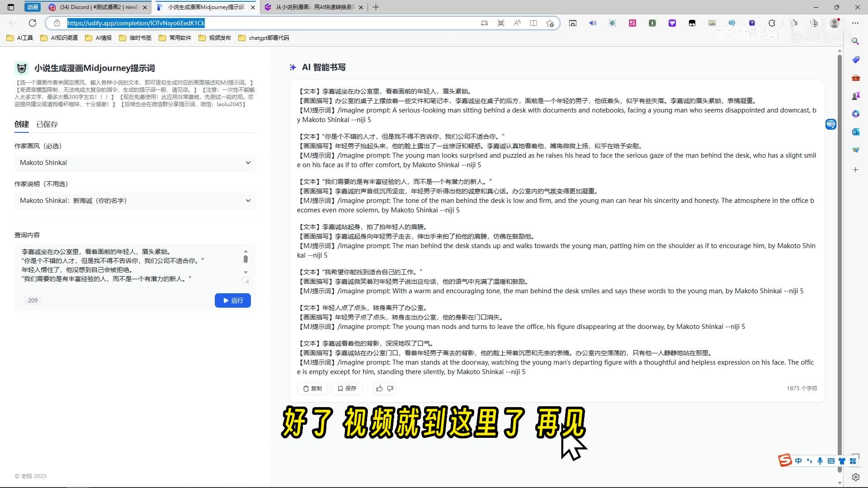Click the 运行 run button
Screen dimensions: 868x488
point(233,300)
